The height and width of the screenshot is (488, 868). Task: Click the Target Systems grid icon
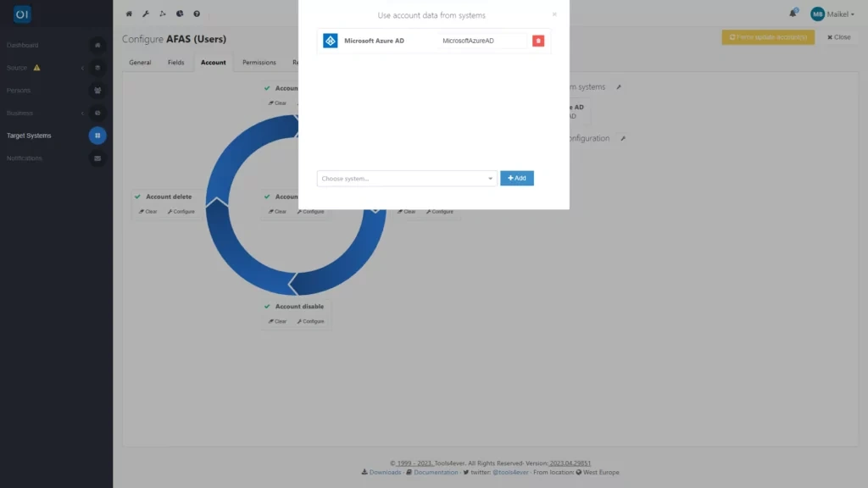click(97, 136)
